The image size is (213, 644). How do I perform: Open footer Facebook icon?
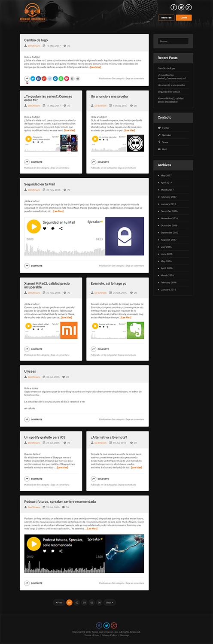[99, 625]
